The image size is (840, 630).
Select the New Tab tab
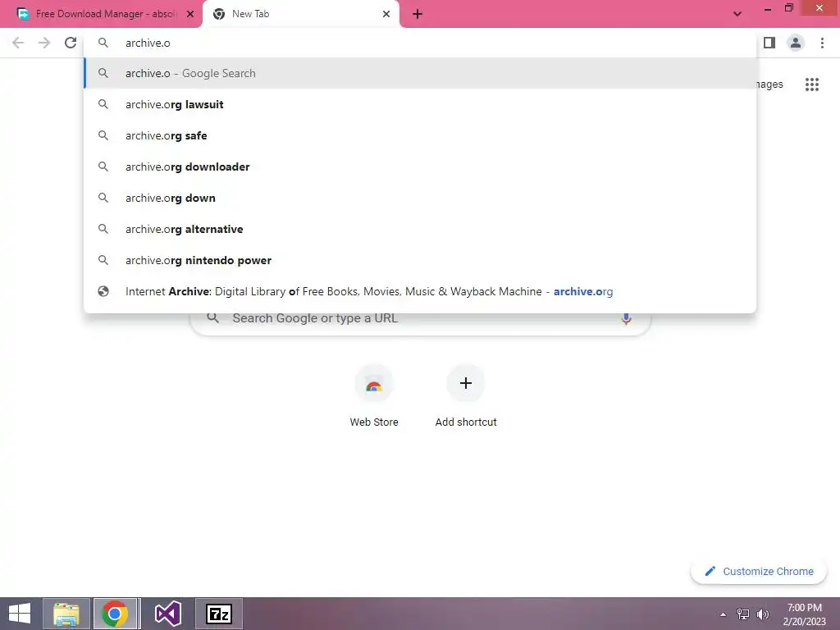tap(301, 14)
